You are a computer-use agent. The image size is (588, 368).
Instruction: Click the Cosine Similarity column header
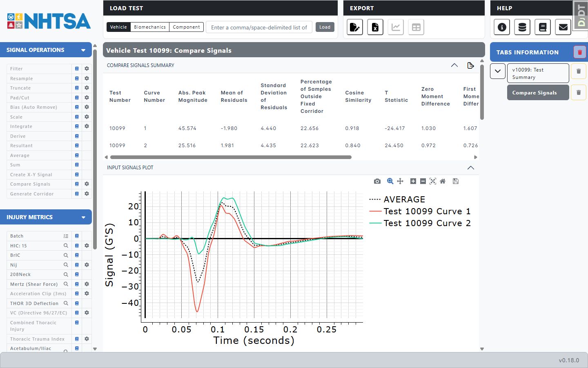click(x=358, y=96)
